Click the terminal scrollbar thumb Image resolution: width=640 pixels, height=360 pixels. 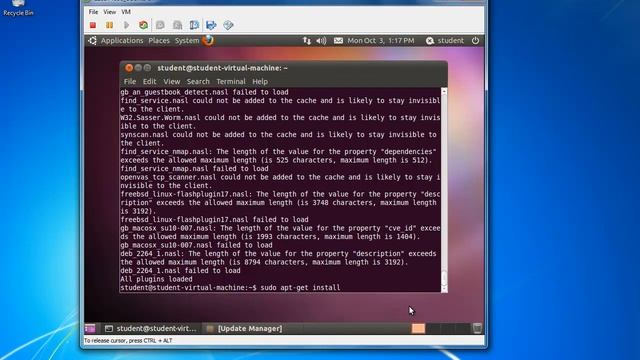pyautogui.click(x=444, y=278)
